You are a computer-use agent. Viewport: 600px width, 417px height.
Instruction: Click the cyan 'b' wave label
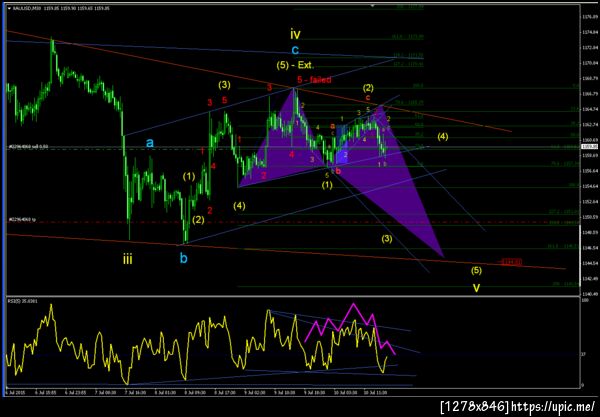click(184, 259)
